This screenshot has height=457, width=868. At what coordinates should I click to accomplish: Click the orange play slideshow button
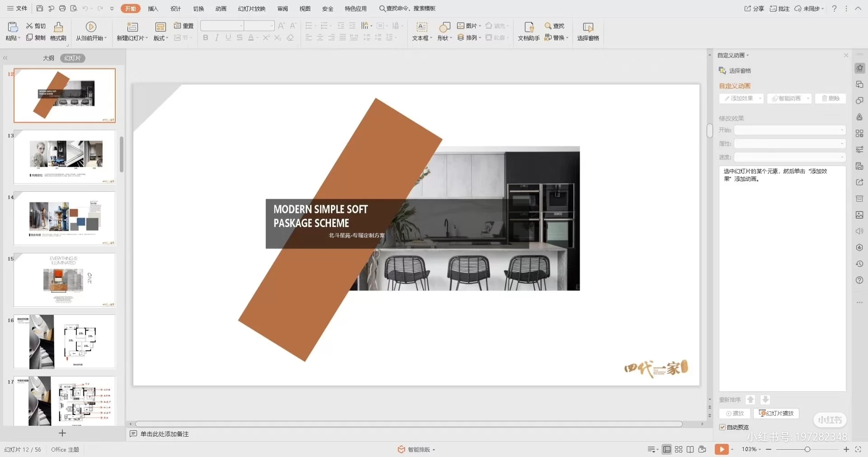[x=722, y=449]
